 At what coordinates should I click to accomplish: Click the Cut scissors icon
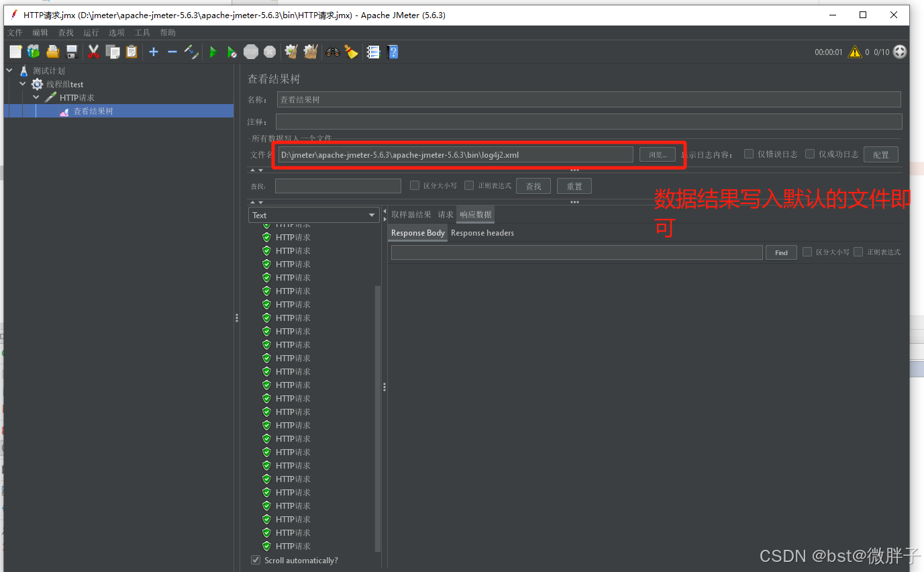click(x=93, y=52)
